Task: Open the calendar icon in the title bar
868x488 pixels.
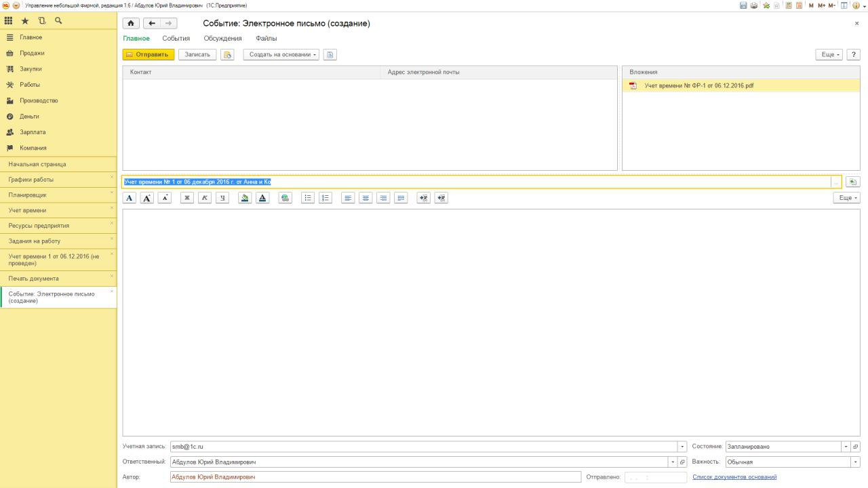Action: coord(799,5)
